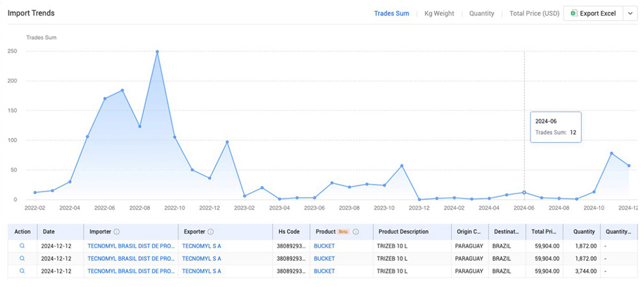Click the Hs Code column header
Viewport: 644px width, 287px height.
pos(289,232)
